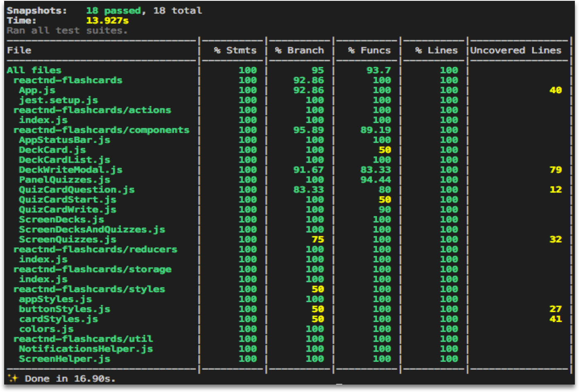Click the "DeckCard.js" file name

[52, 150]
